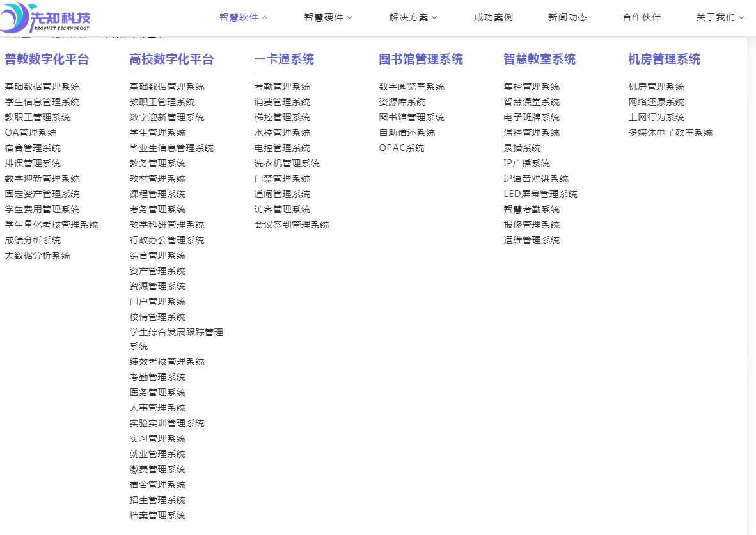Image resolution: width=756 pixels, height=535 pixels.
Task: Open 上网行为系统 link
Action: click(x=656, y=117)
